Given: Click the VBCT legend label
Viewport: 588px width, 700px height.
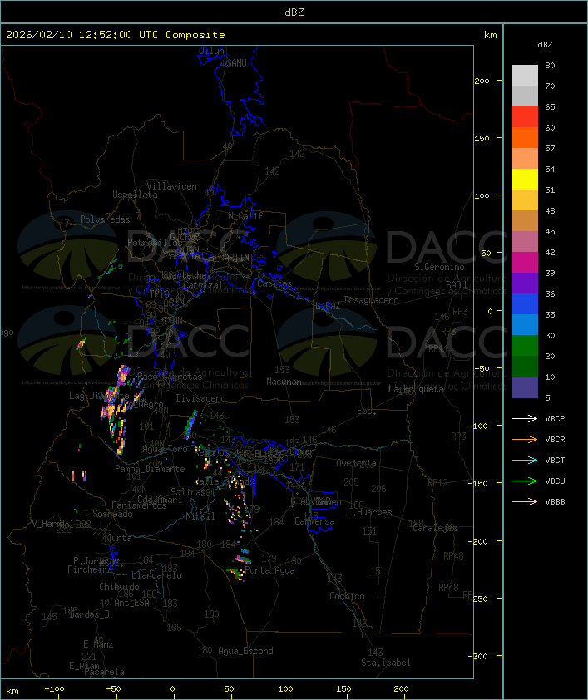Looking at the screenshot, I should [x=555, y=461].
